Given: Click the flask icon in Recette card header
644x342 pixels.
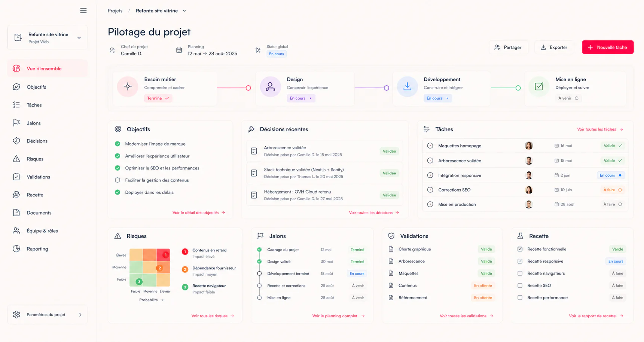Looking at the screenshot, I should (x=520, y=236).
